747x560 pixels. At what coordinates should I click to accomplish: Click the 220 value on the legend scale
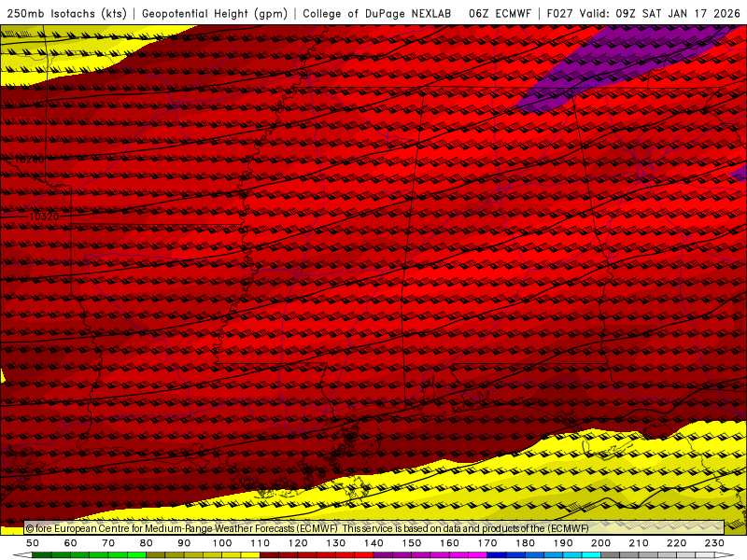pyautogui.click(x=676, y=543)
